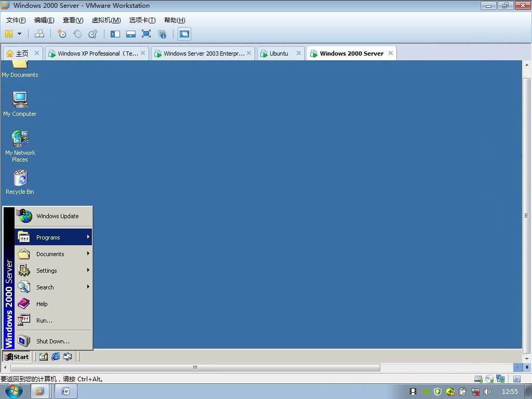Viewport: 532px width, 399px height.
Task: Enter full screen mode via toolbar icon
Action: pos(146,34)
